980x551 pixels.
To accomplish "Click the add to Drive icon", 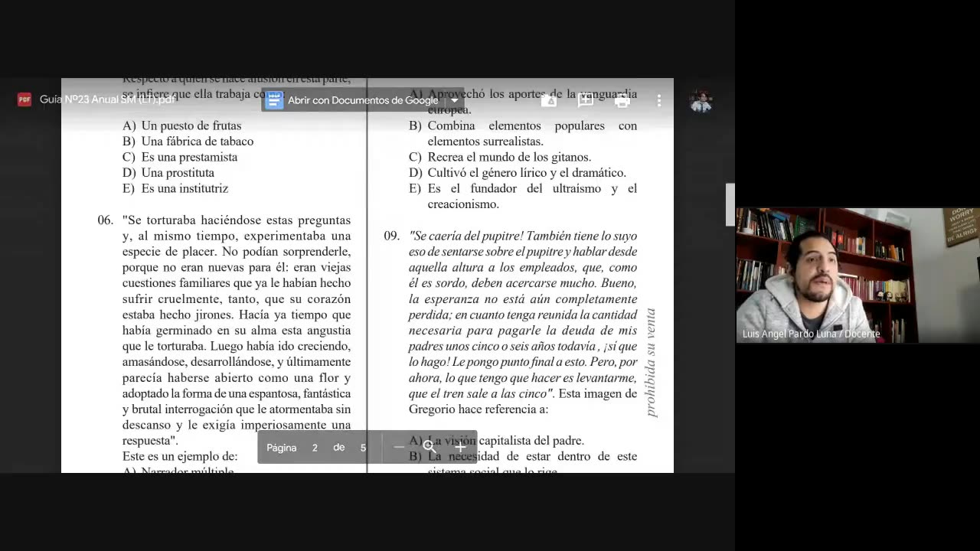I will point(549,100).
